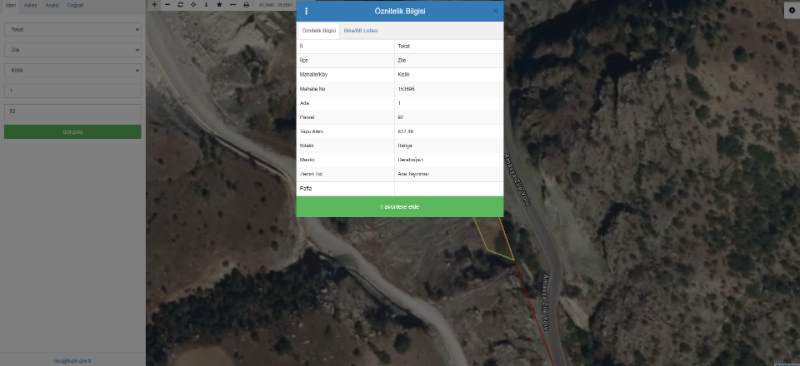Viewport: 800px width, 366px height.
Task: Expand the Zile district dropdown
Action: pos(73,50)
